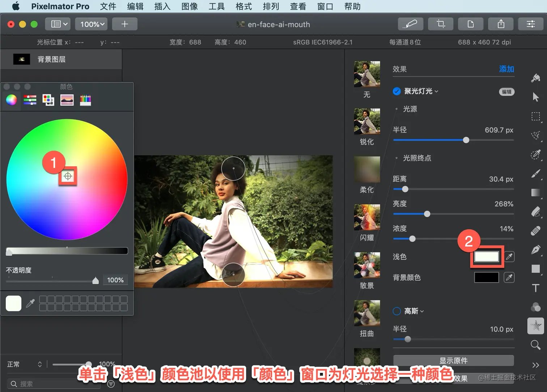Select the Erase tool
Screen dimensions: 547x392
(536, 212)
